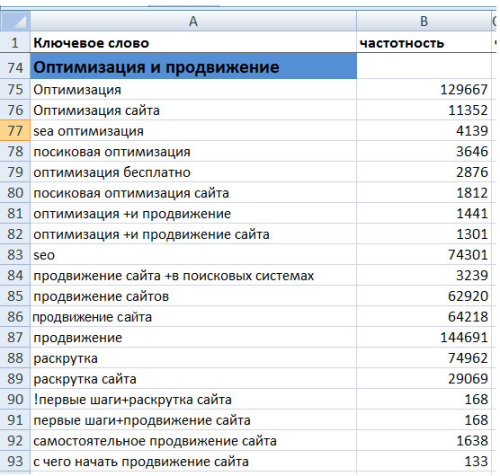Select the row 89 cell 'раскрутка сайта'

[x=193, y=379]
